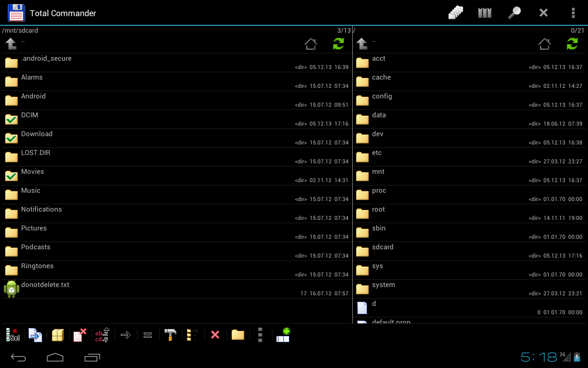Open the search tool in the top bar
This screenshot has width=588, height=368.
[x=514, y=13]
